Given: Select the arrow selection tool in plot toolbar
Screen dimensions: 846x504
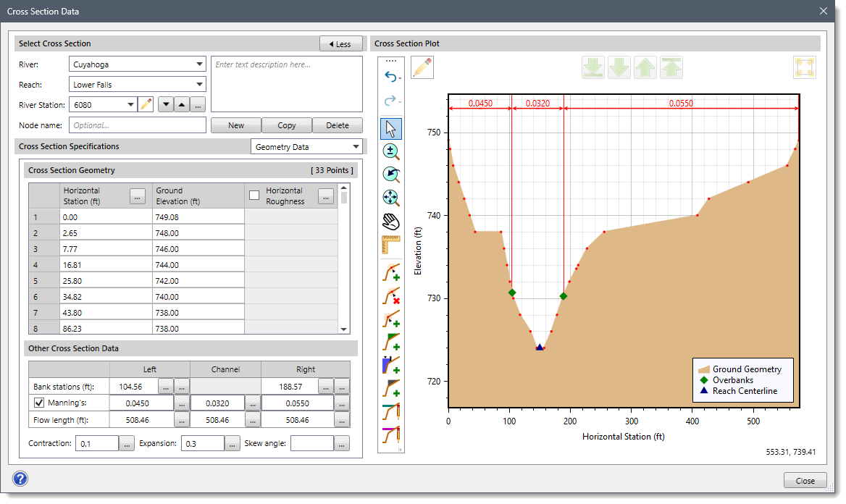Looking at the screenshot, I should point(390,128).
